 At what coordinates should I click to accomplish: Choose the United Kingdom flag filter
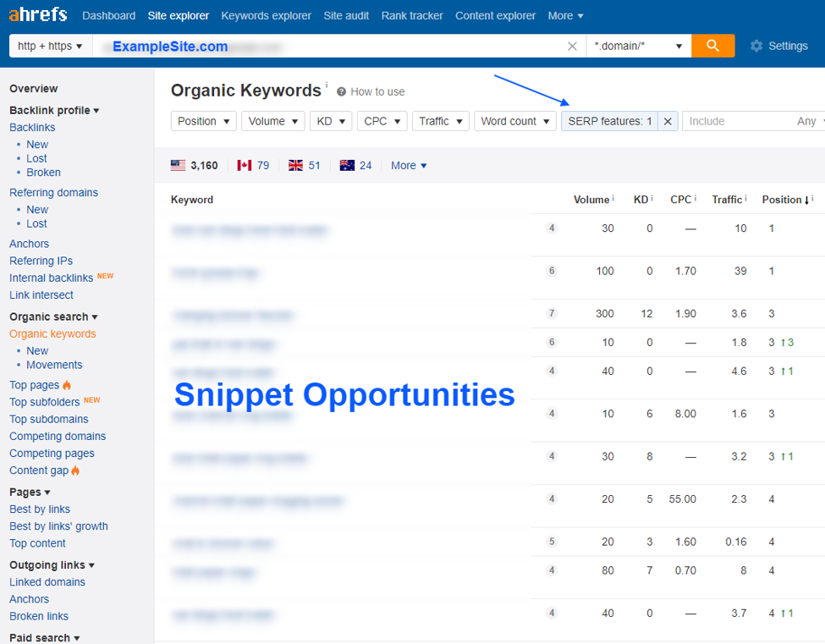[295, 165]
